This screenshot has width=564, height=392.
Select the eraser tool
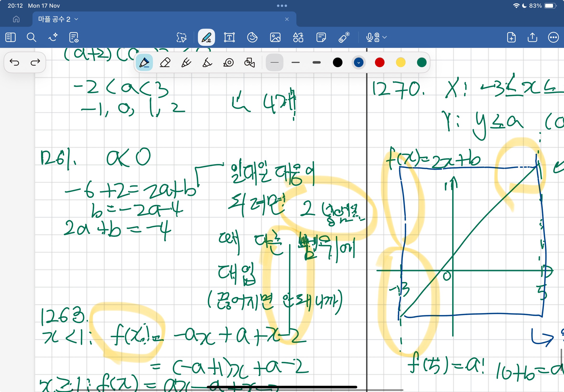pos(165,62)
